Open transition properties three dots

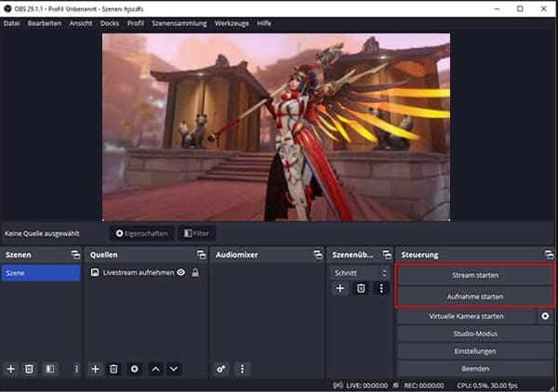(381, 288)
